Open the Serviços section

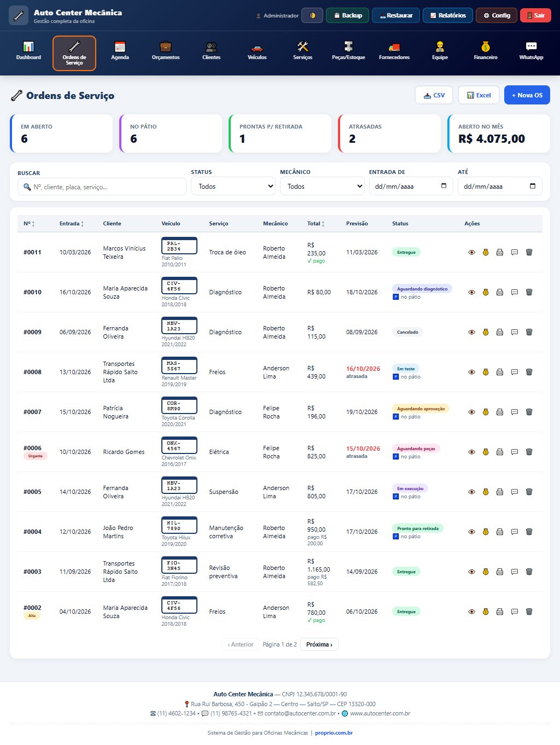click(x=302, y=51)
